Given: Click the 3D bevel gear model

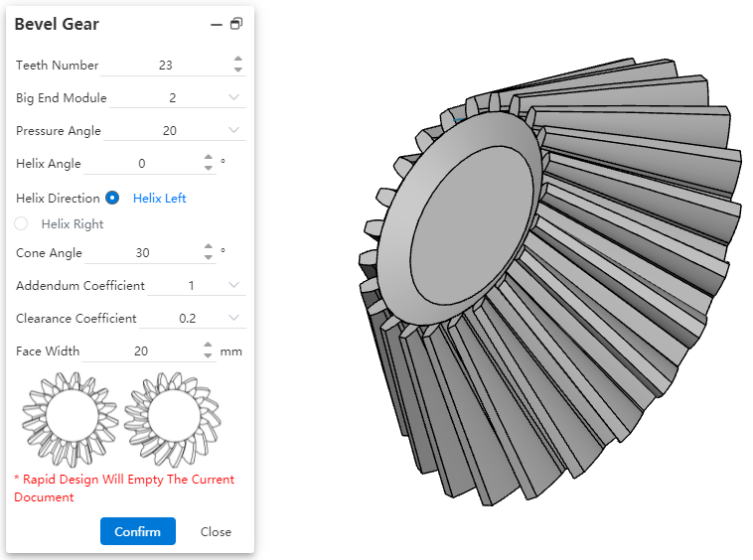Looking at the screenshot, I should 550,281.
